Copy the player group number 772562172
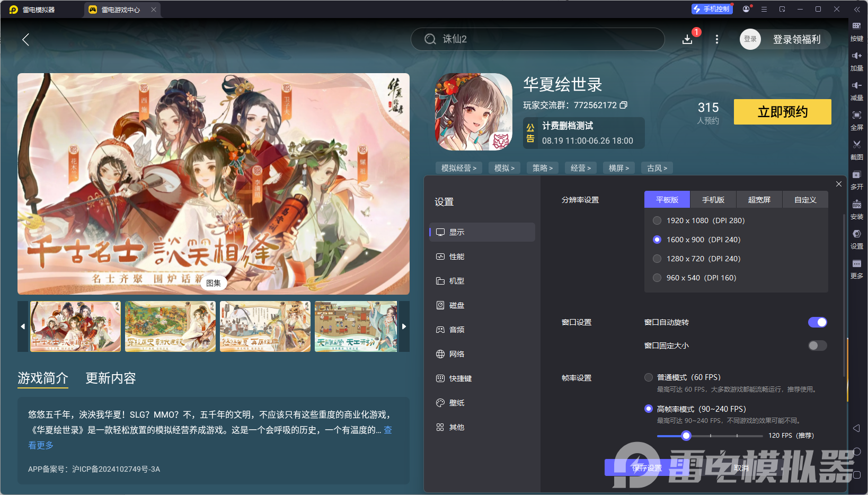 pos(624,105)
